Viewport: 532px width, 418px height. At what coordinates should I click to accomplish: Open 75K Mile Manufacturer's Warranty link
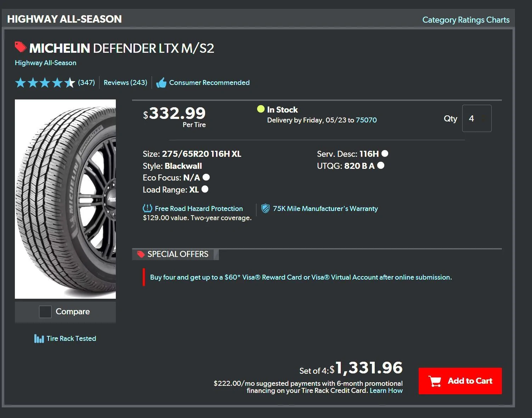pos(325,208)
